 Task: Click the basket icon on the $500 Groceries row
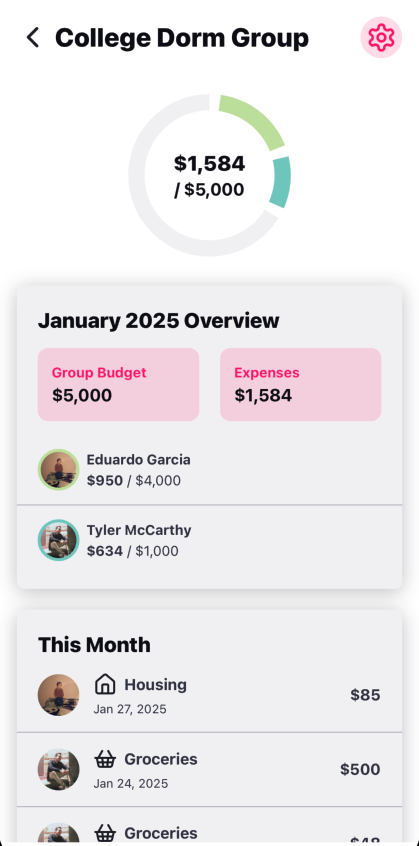click(x=105, y=759)
